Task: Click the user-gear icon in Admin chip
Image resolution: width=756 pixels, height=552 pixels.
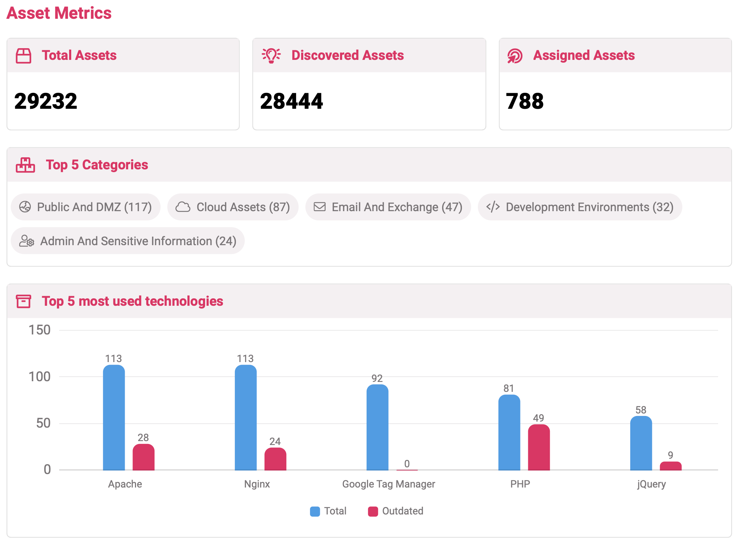Action: [27, 241]
